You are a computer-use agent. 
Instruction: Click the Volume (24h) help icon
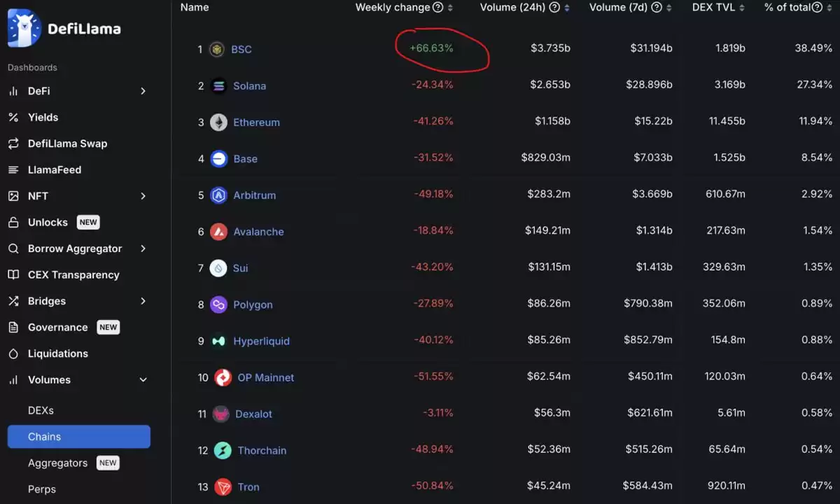[x=554, y=8]
